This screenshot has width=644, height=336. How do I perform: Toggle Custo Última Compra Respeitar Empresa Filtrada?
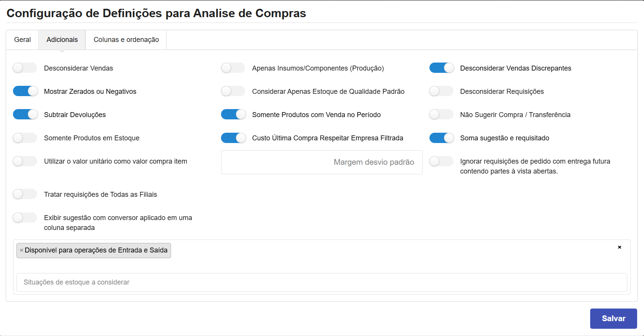[x=233, y=138]
